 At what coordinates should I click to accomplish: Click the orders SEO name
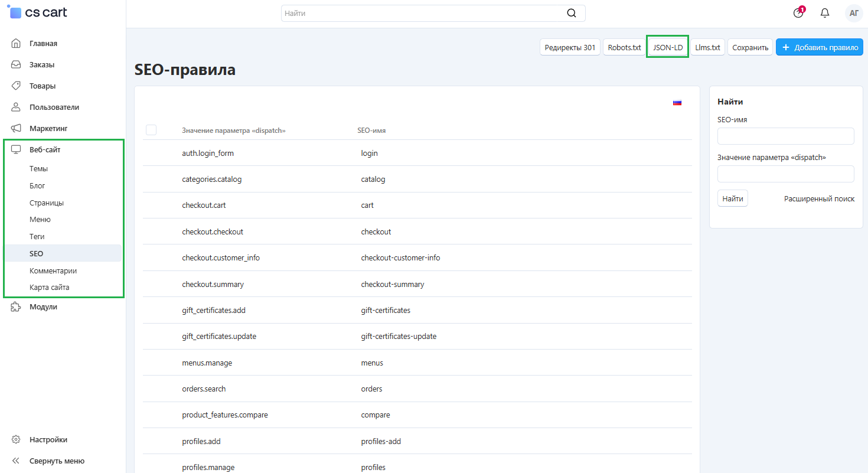click(x=372, y=389)
